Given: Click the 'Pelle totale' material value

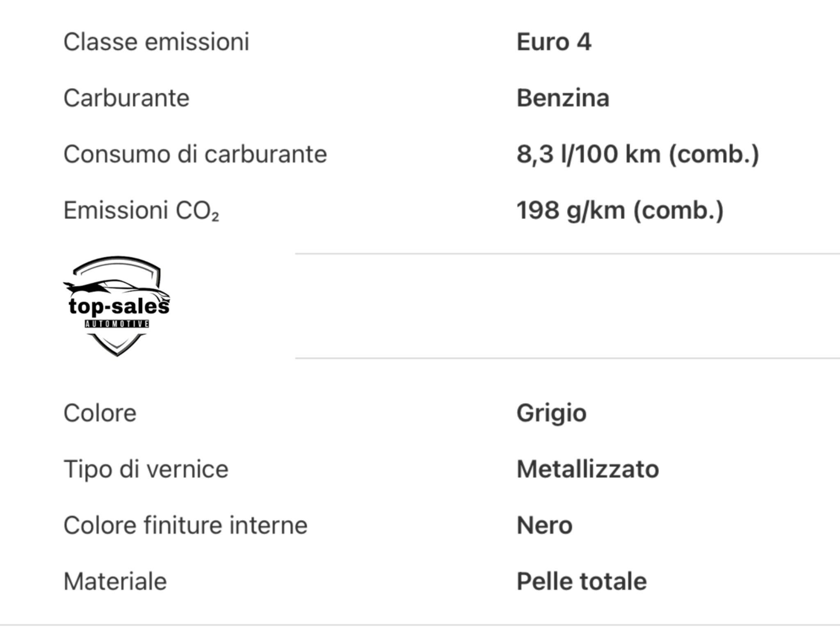Looking at the screenshot, I should click(x=582, y=582).
